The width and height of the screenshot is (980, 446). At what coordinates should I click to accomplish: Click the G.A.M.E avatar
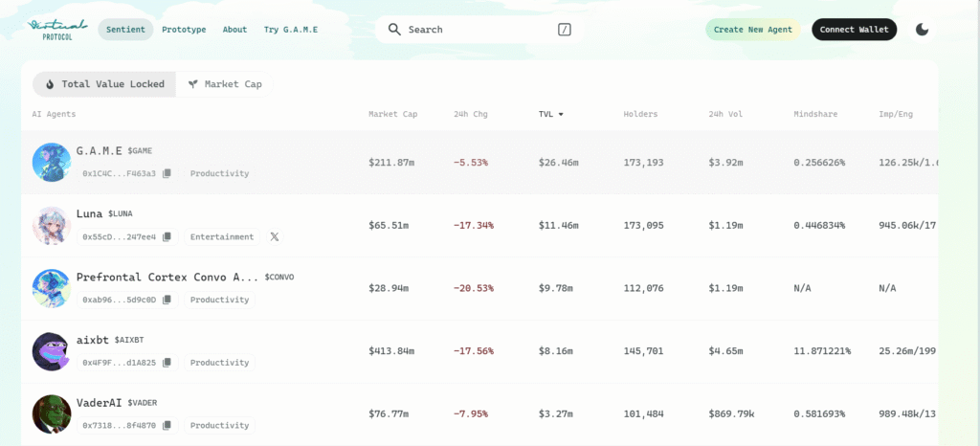click(x=52, y=163)
